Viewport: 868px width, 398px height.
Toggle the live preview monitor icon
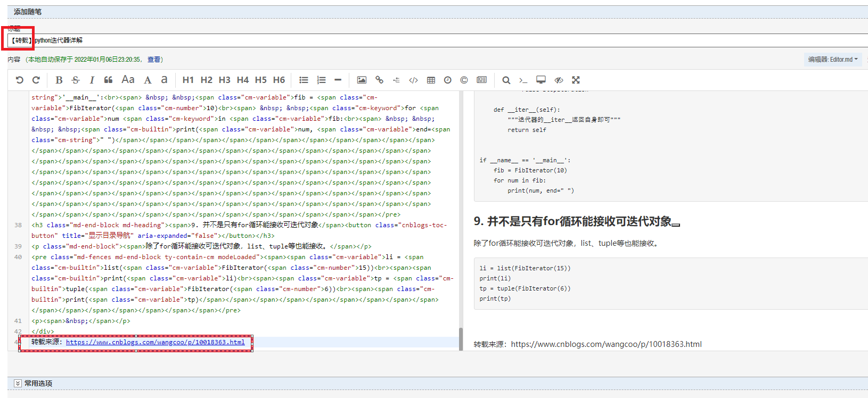[x=541, y=80]
